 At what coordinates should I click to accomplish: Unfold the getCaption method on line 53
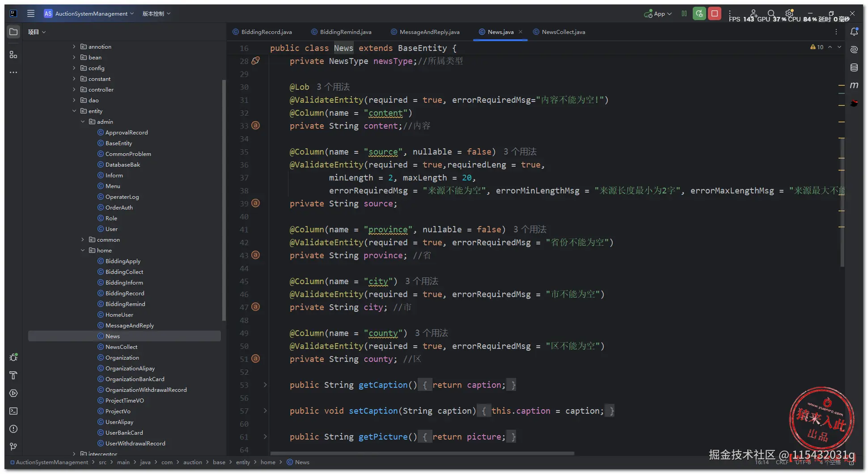265,385
